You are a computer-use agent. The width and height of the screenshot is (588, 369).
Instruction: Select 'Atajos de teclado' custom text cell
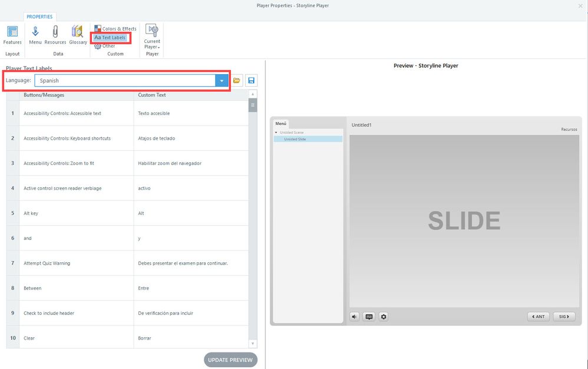[x=191, y=139]
